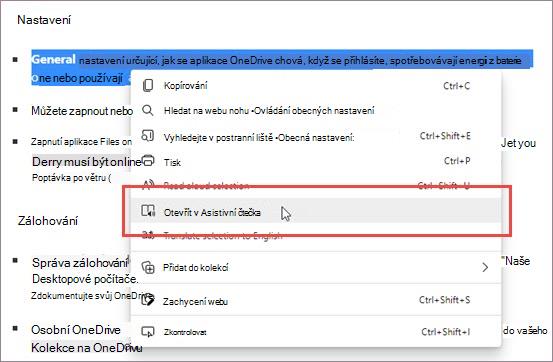Screen dimensions: 553x362
Task: Choose Translate selection to English
Action: click(316, 236)
